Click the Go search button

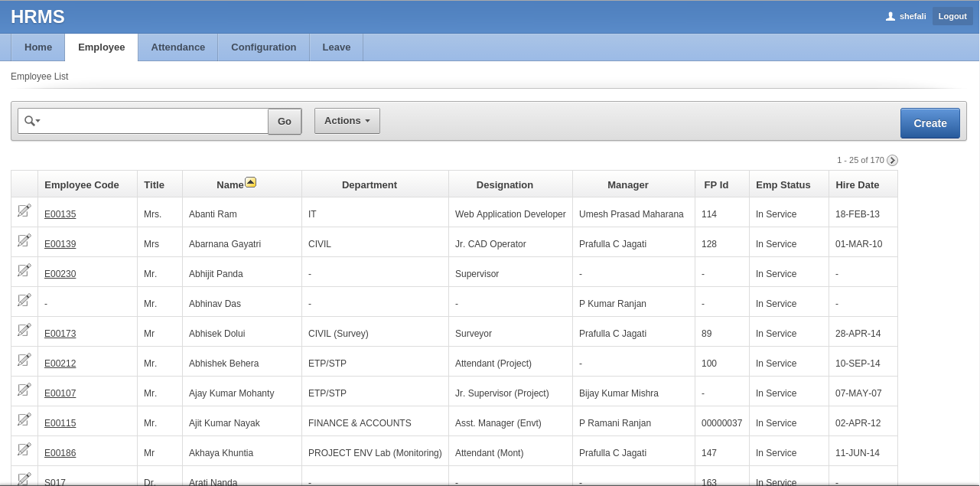pyautogui.click(x=285, y=121)
